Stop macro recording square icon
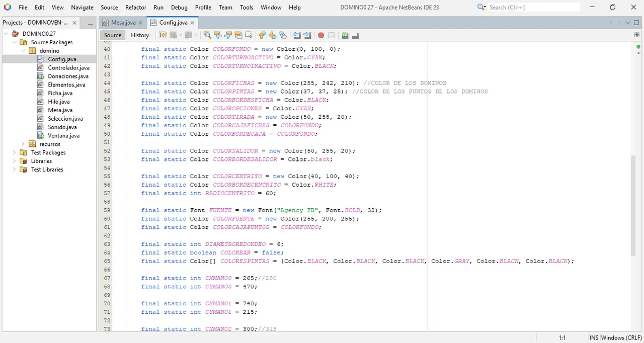 (332, 35)
